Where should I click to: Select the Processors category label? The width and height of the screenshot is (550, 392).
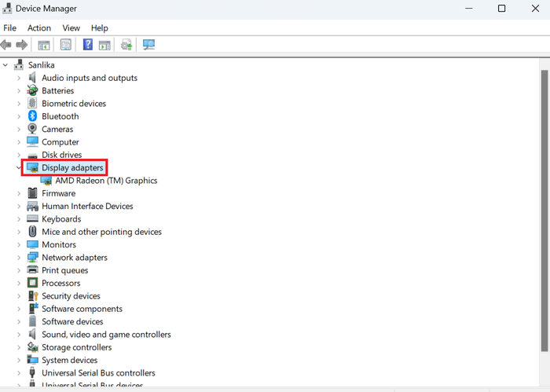click(x=61, y=283)
